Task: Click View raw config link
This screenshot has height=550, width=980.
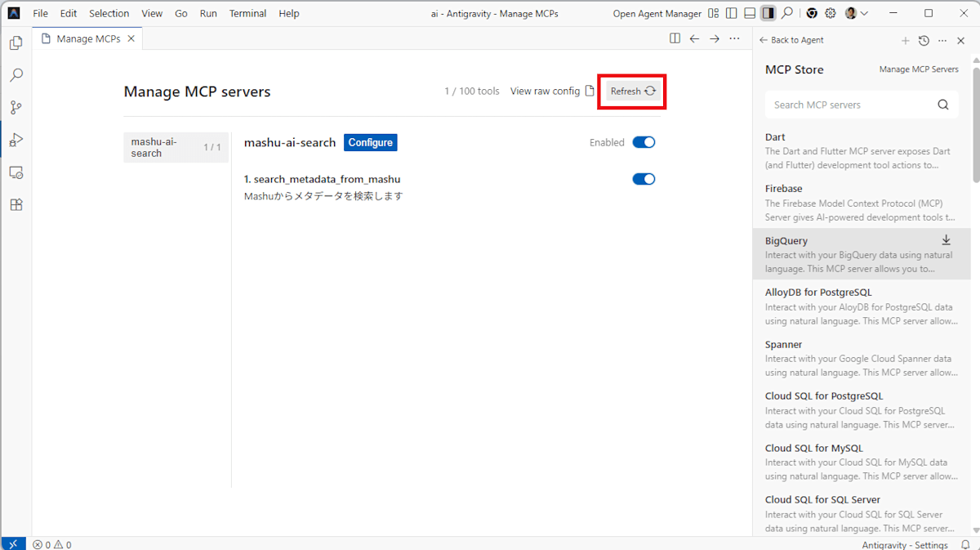Action: pyautogui.click(x=545, y=91)
